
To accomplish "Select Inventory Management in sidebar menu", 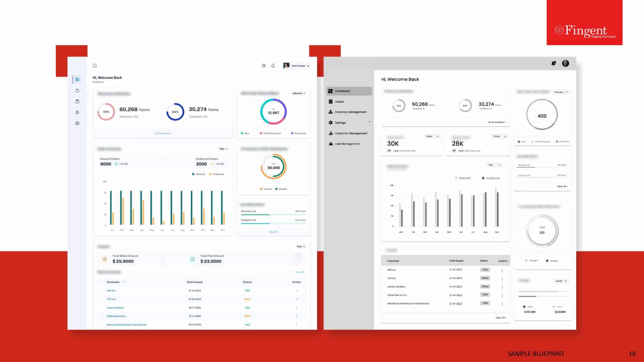I will 350,112.
